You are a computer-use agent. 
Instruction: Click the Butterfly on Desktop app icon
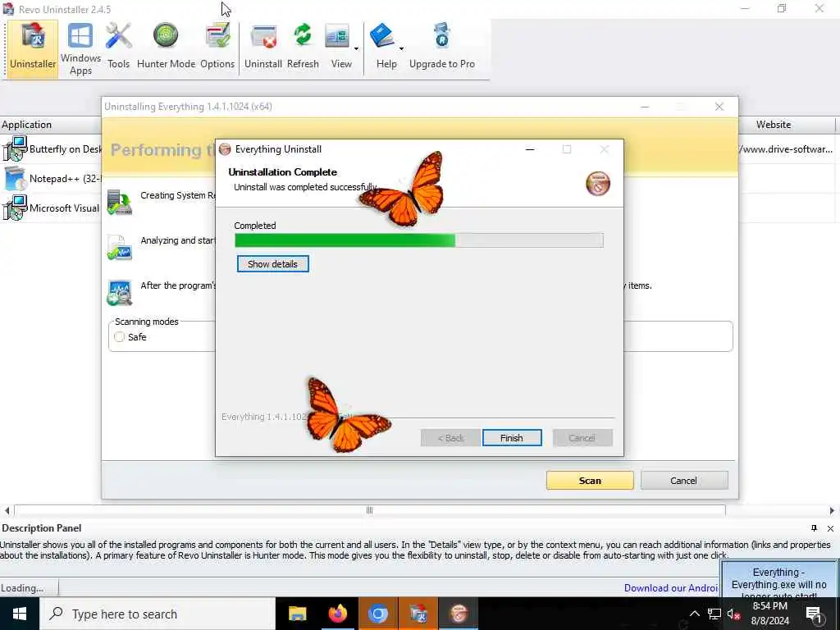[15, 149]
